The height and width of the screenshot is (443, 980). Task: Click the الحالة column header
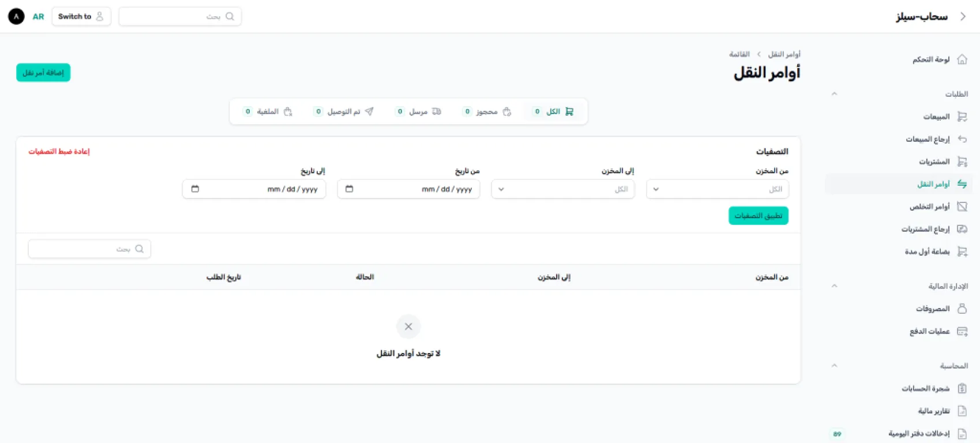(365, 277)
